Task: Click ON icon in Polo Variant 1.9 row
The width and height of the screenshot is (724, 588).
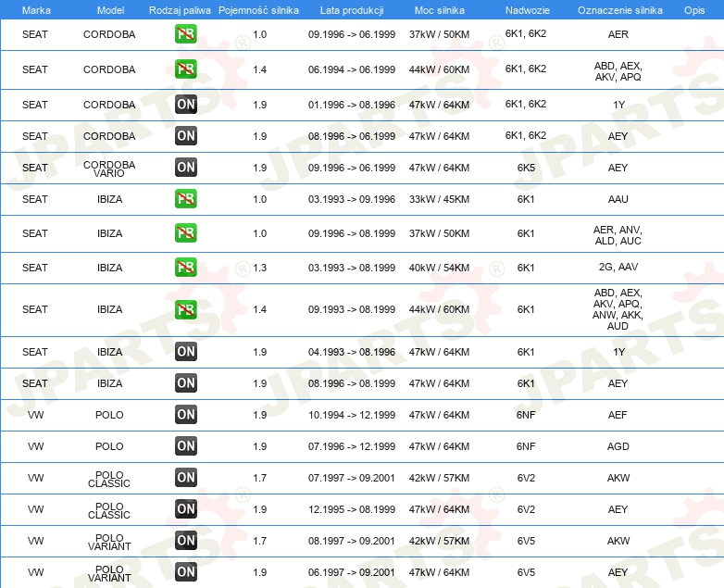Action: tap(185, 571)
